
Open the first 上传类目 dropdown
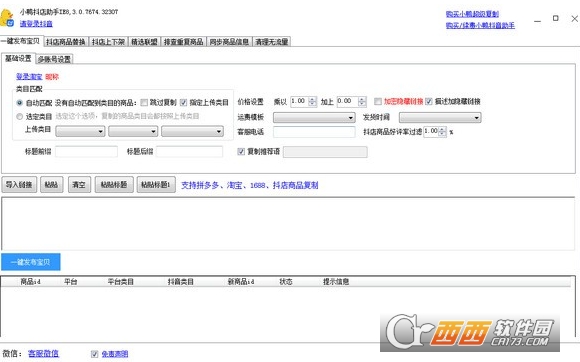[80, 131]
